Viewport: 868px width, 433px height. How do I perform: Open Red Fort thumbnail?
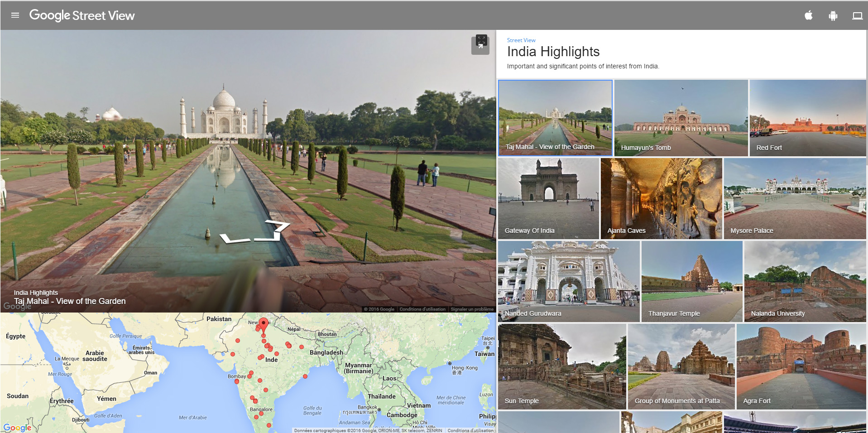click(x=807, y=118)
